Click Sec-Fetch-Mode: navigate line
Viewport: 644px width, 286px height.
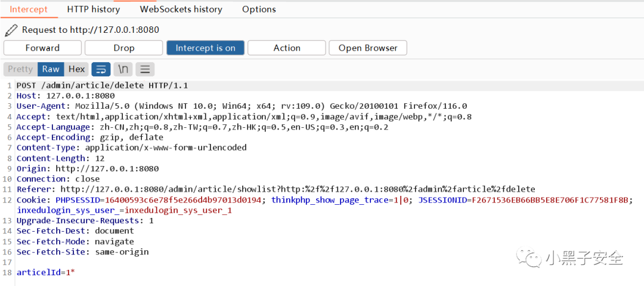(x=75, y=242)
